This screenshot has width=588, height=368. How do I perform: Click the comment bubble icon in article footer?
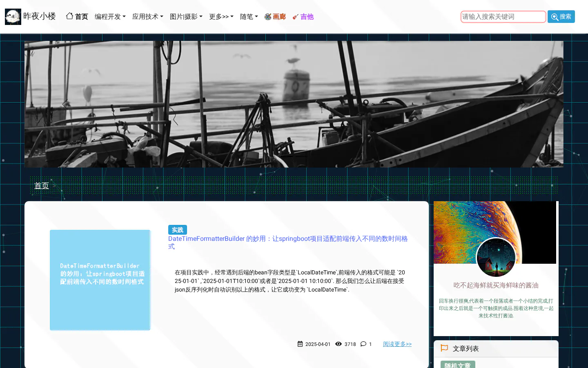[363, 344]
